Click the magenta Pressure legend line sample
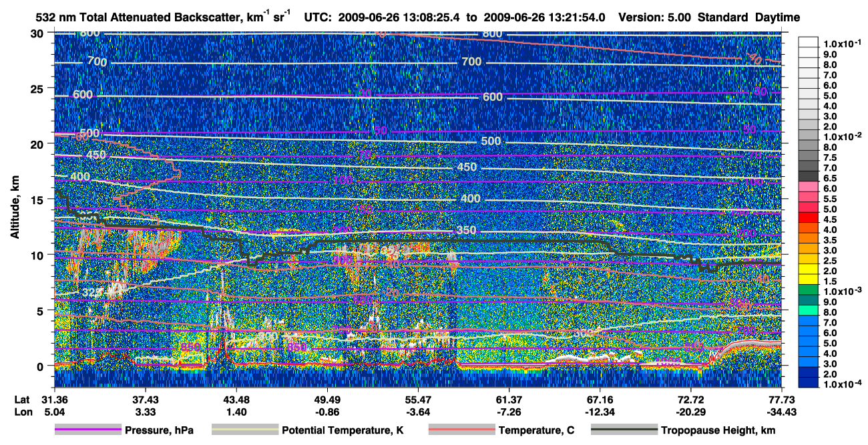The width and height of the screenshot is (868, 445). coord(87,430)
